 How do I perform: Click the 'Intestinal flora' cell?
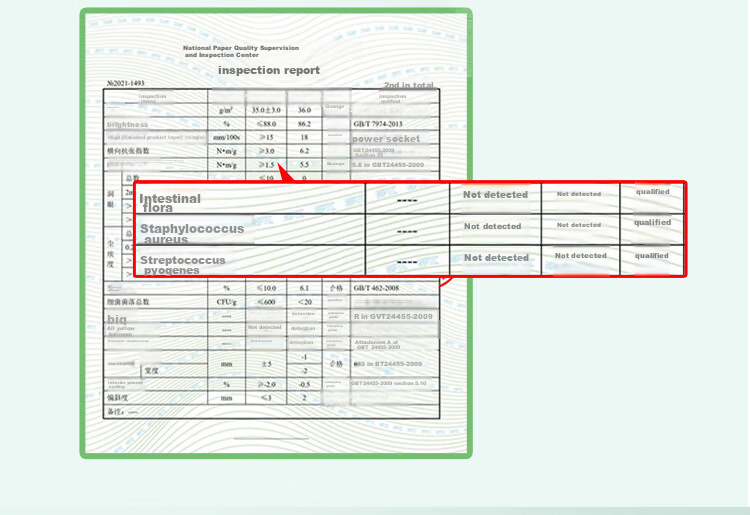pyautogui.click(x=250, y=198)
